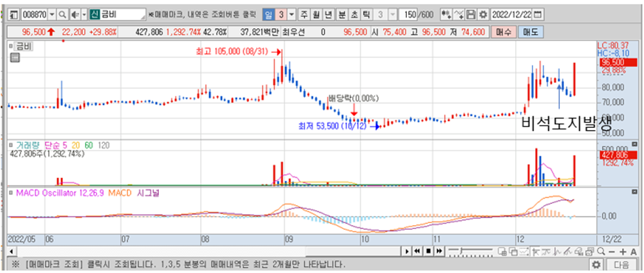The height and width of the screenshot is (273, 644).
Task: Click the candle count field showing 150
Action: (x=408, y=15)
